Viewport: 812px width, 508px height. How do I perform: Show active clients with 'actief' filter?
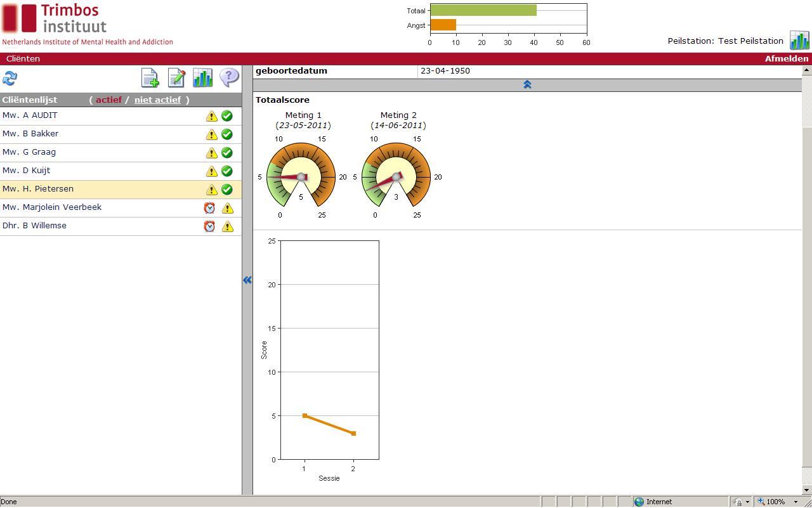click(x=108, y=100)
